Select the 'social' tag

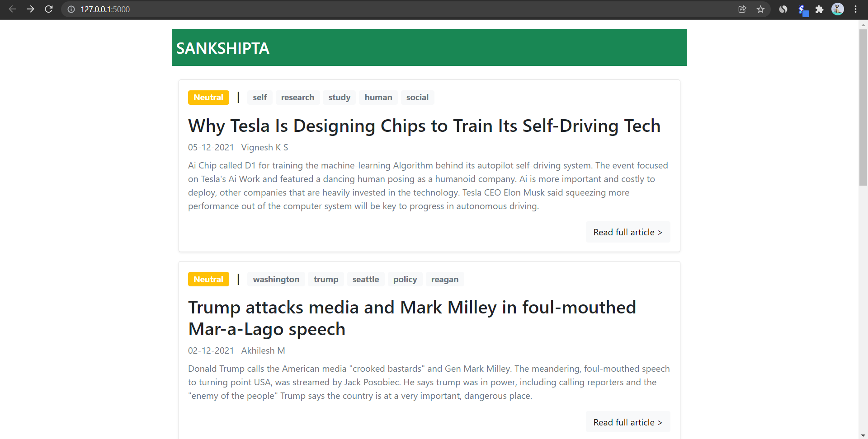click(417, 98)
